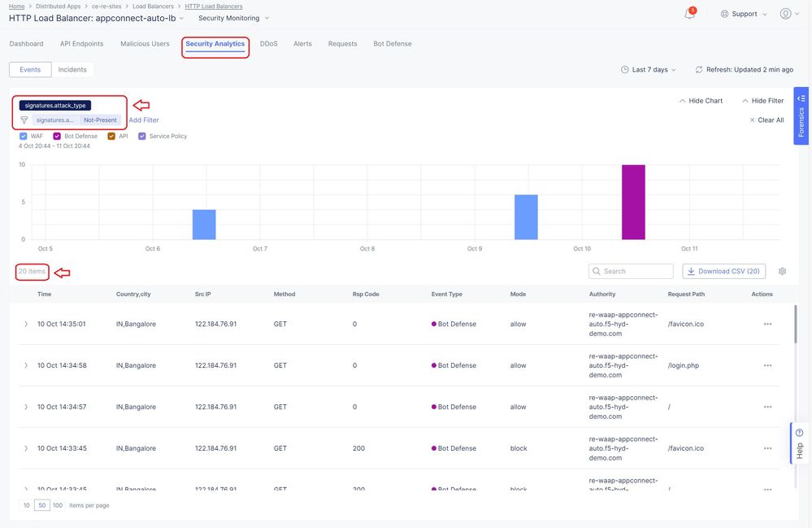Open the Last 7 days time range dropdown
Screen dimensions: 812x528
649,70
